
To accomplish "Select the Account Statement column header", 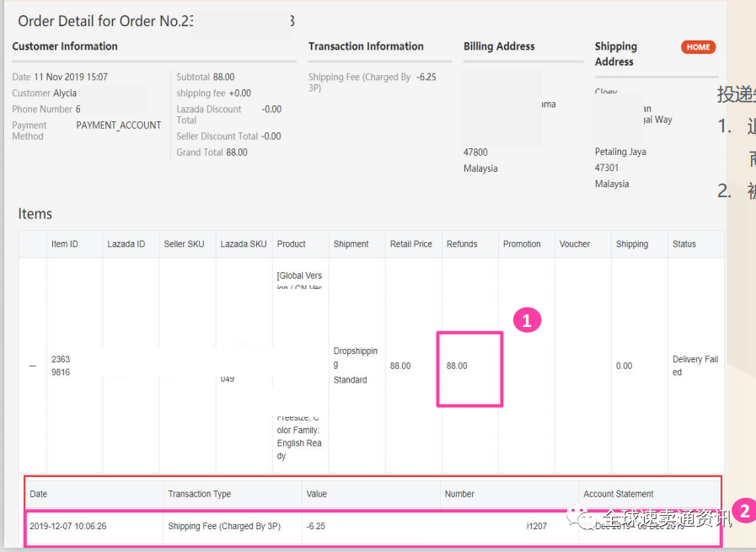I will 618,494.
